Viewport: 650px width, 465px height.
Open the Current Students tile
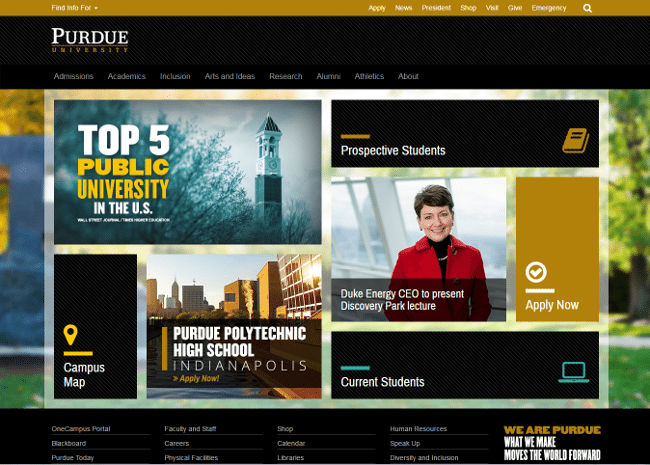click(465, 365)
